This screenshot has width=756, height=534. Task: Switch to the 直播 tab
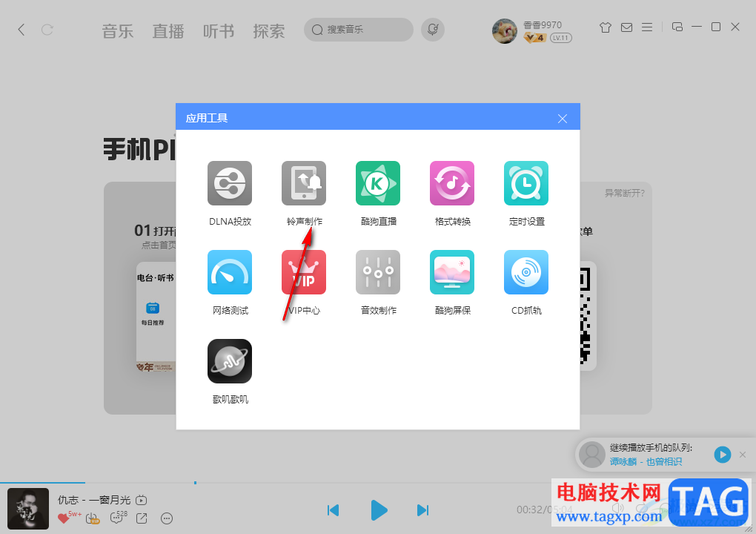click(168, 31)
